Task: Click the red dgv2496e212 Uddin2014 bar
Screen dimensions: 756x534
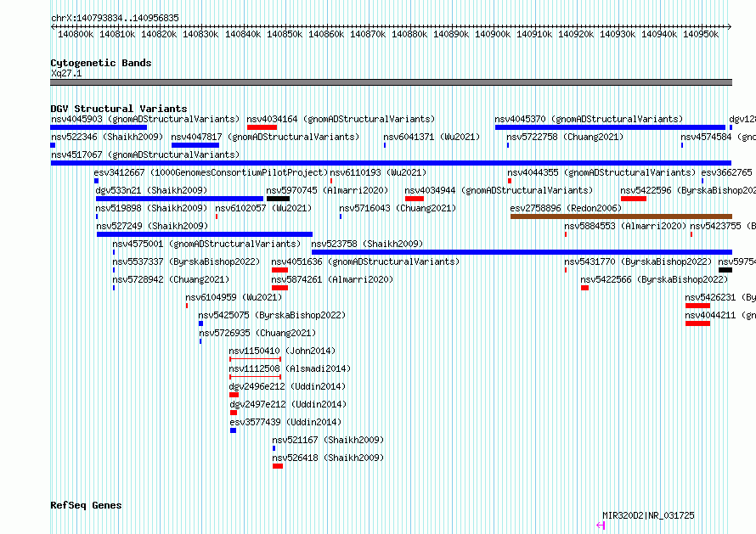Action: [234, 395]
